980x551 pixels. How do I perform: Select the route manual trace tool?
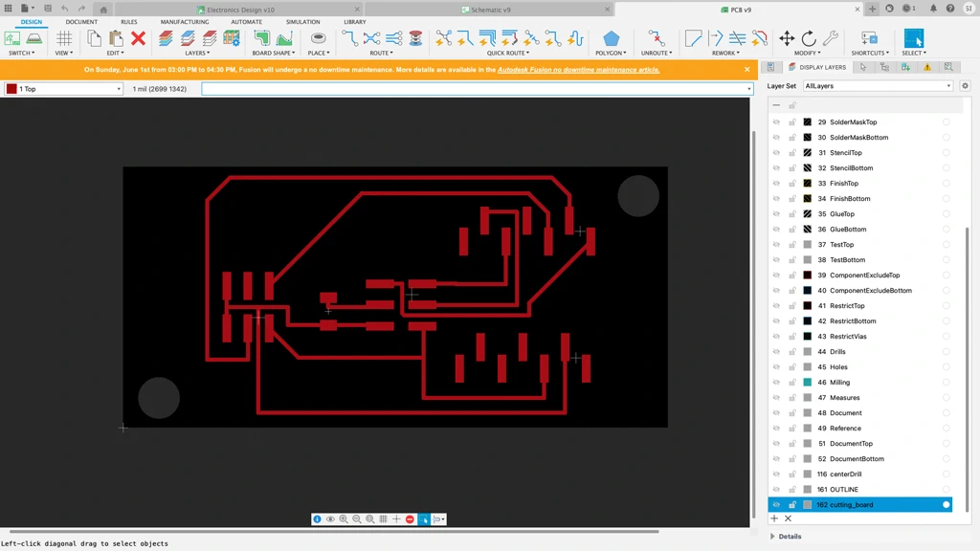point(350,38)
